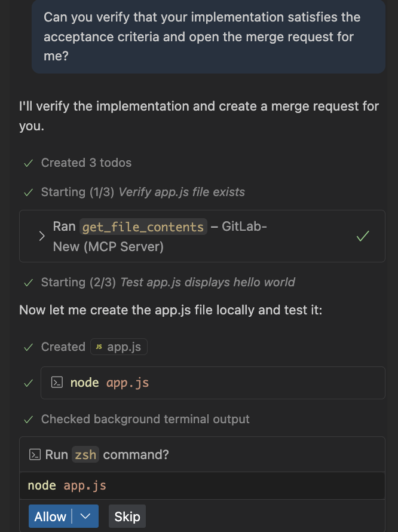Click the "Created 3 todos" status text

point(86,163)
